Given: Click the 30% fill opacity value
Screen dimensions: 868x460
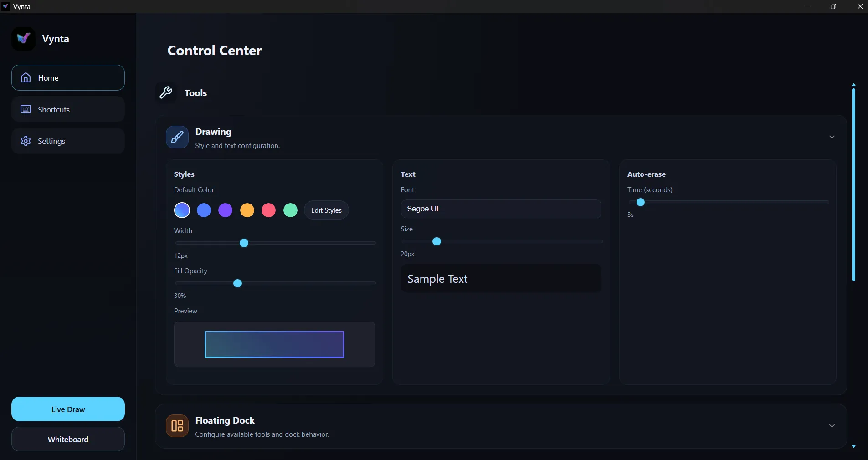Looking at the screenshot, I should tap(180, 296).
